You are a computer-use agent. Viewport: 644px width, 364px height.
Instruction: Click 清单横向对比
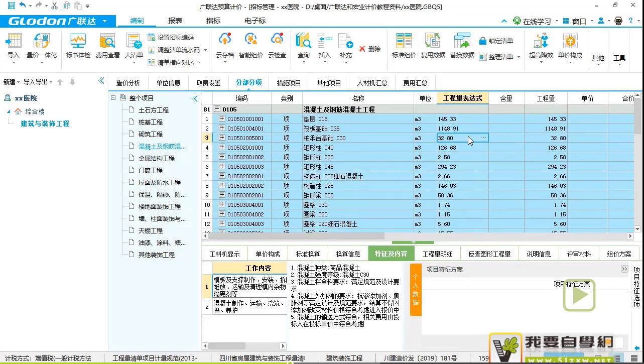[x=171, y=63]
